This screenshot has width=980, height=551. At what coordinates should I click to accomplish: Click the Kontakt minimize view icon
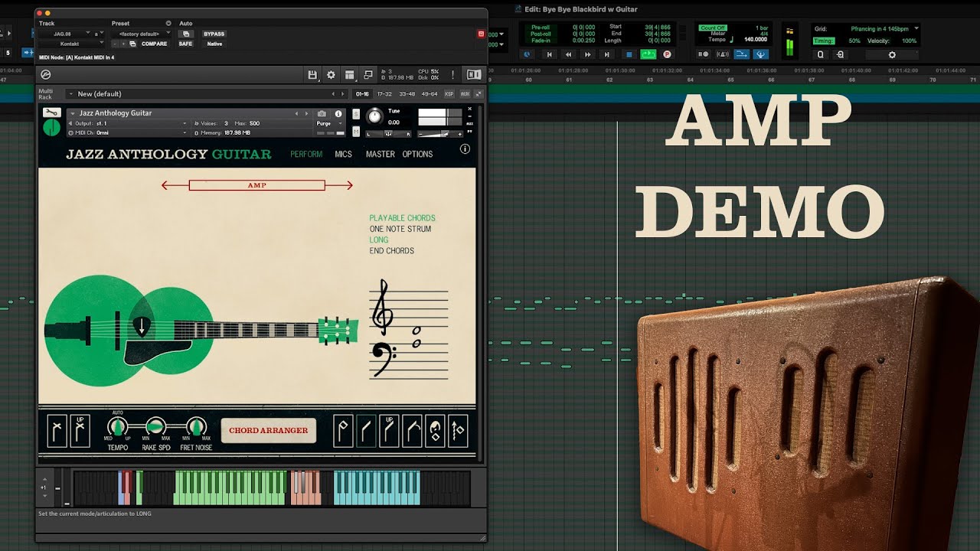[368, 74]
